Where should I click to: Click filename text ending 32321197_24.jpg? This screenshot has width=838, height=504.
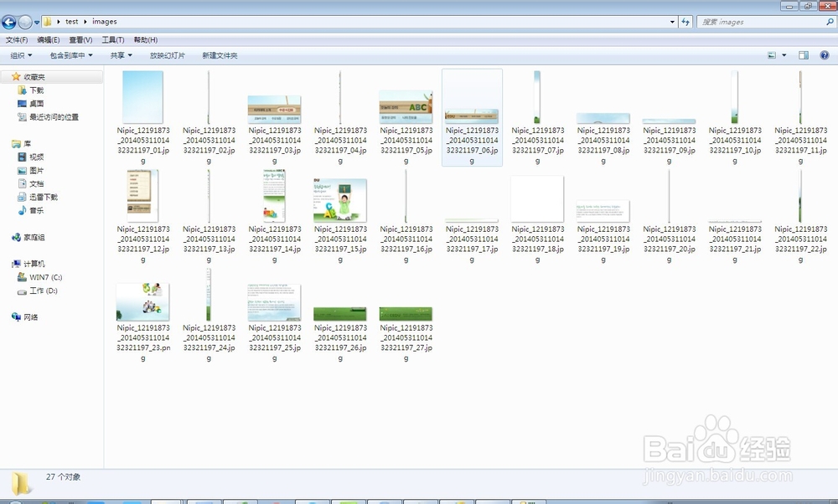pos(209,343)
